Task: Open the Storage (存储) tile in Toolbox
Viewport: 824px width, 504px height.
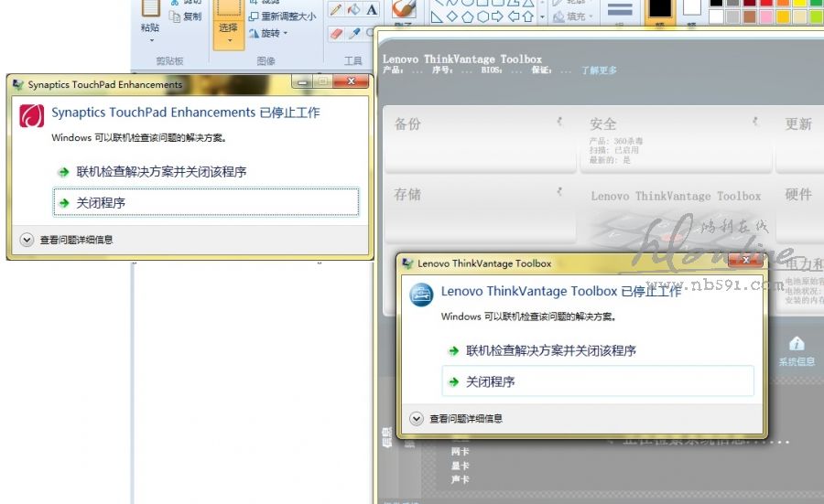Action: point(480,210)
